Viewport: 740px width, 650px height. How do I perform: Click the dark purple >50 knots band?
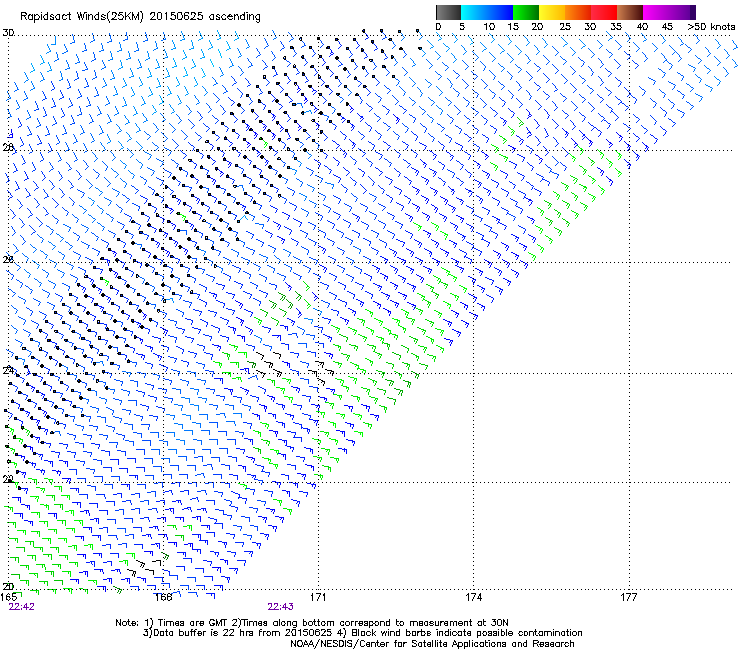692,12
